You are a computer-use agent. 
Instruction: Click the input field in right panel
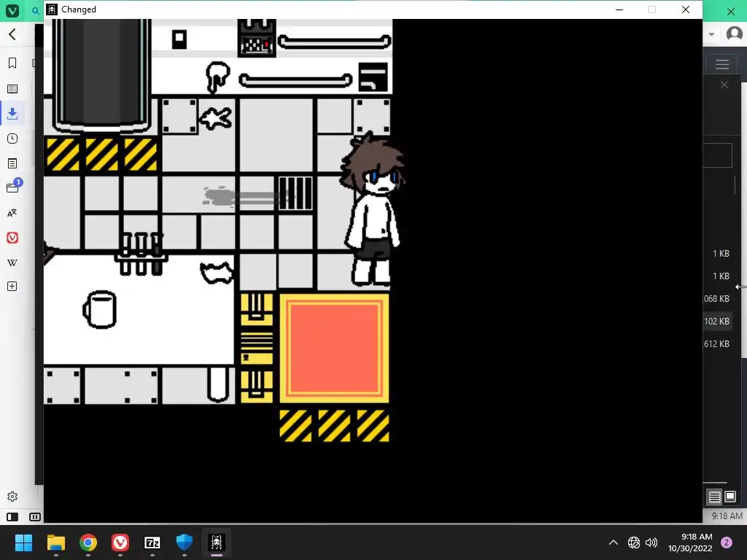pyautogui.click(x=718, y=155)
